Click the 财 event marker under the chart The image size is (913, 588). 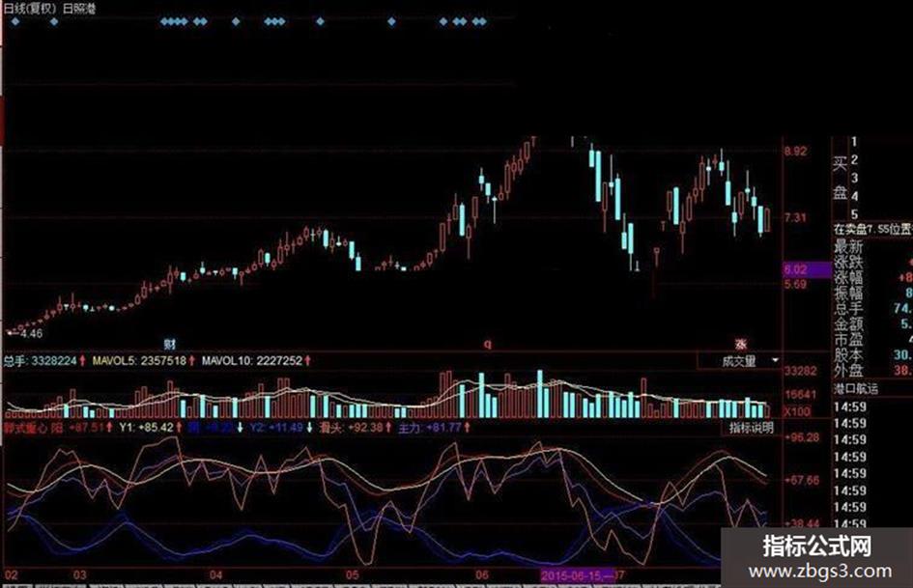[x=169, y=345]
